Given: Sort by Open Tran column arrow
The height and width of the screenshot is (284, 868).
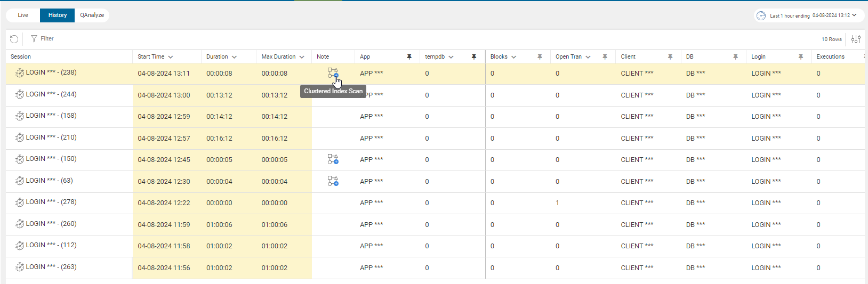Looking at the screenshot, I should coord(588,57).
